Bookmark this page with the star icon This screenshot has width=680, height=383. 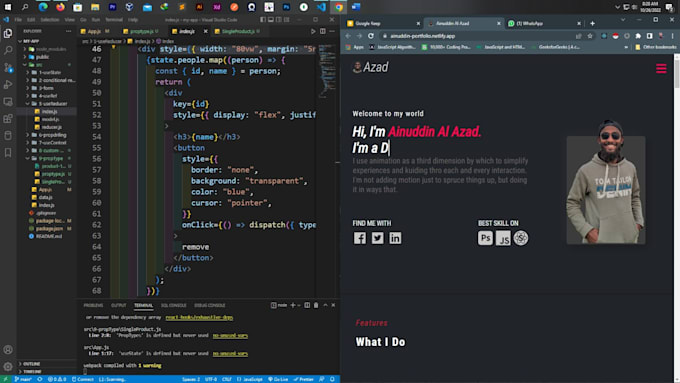[590, 36]
